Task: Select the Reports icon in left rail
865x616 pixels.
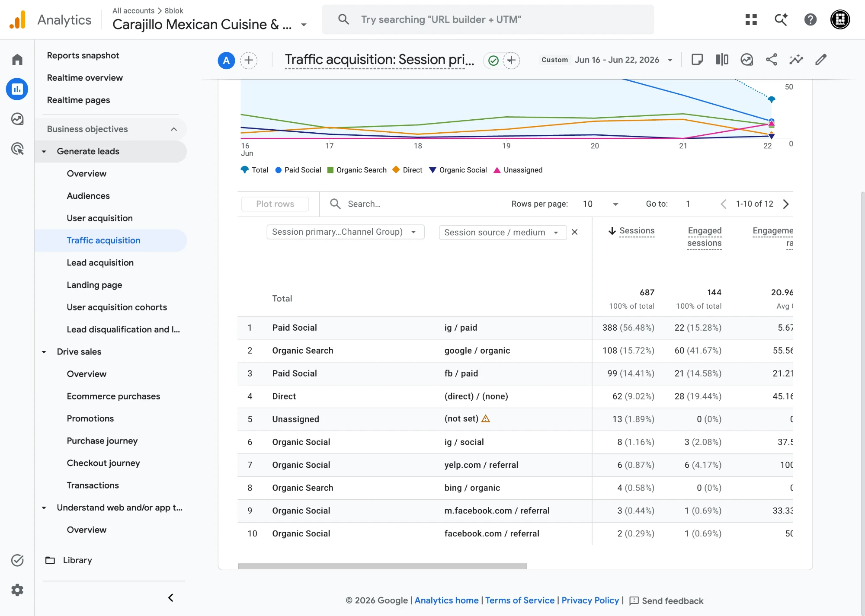Action: 17,89
